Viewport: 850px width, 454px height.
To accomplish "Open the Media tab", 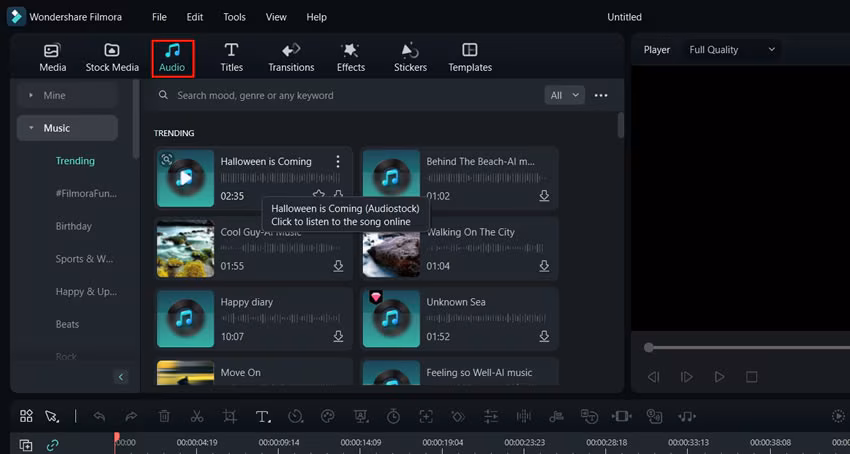I will point(53,58).
